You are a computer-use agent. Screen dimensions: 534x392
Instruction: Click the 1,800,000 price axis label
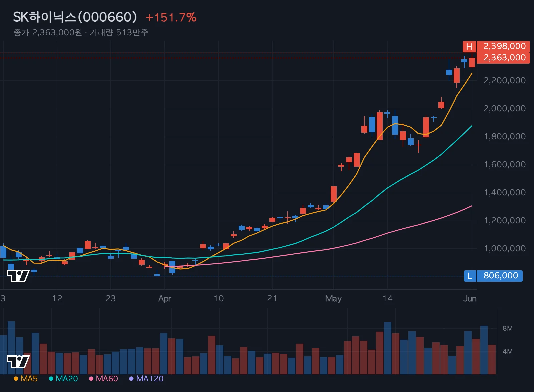tap(505, 136)
